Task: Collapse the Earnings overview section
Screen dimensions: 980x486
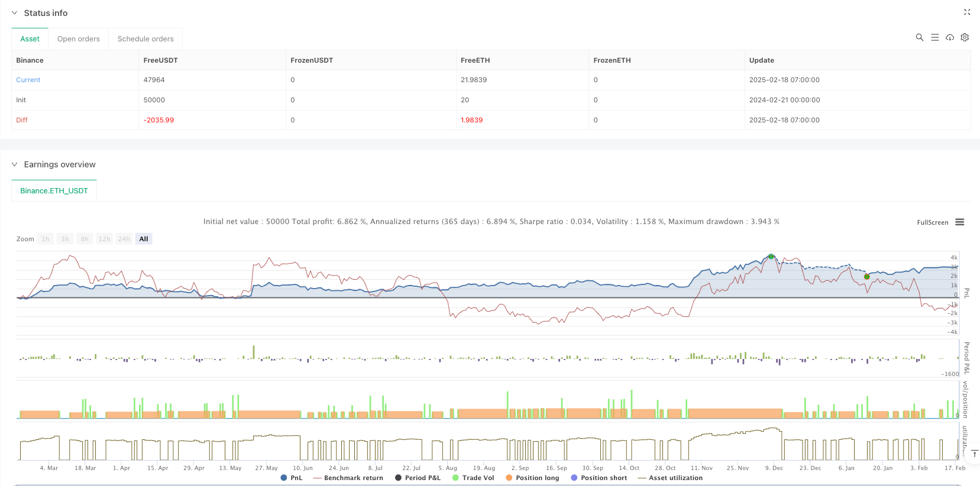Action: (x=15, y=164)
